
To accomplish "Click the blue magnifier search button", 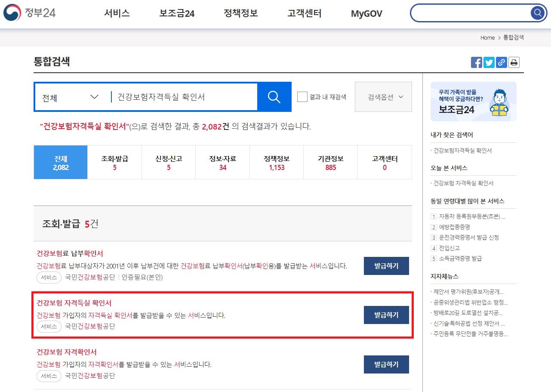I will 274,97.
